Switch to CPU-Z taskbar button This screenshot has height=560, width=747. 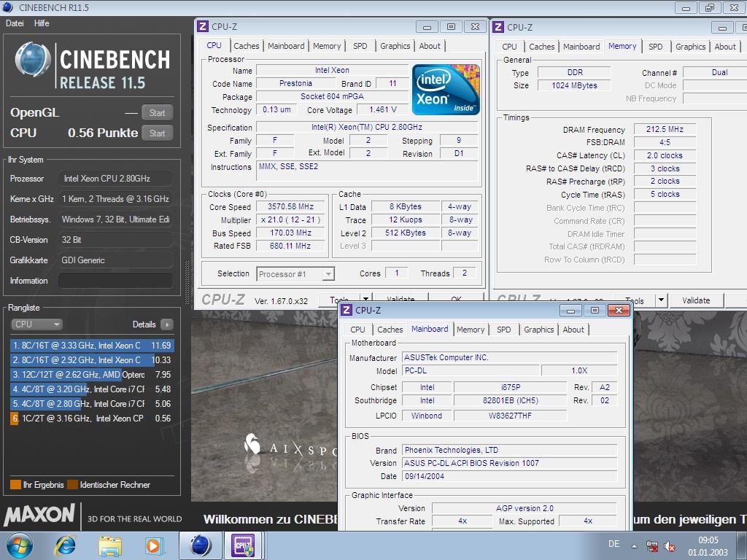click(x=242, y=545)
